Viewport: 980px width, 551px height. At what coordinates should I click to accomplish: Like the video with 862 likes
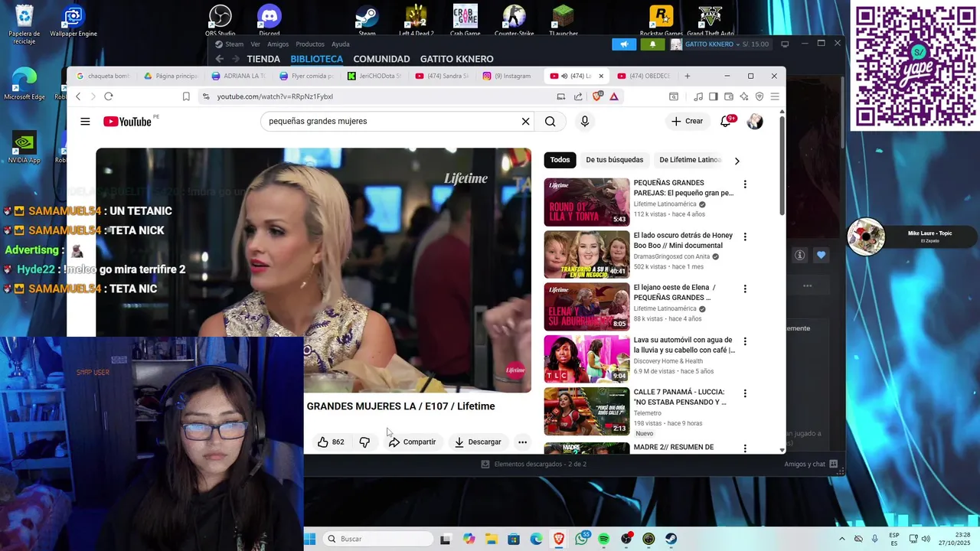pos(331,442)
